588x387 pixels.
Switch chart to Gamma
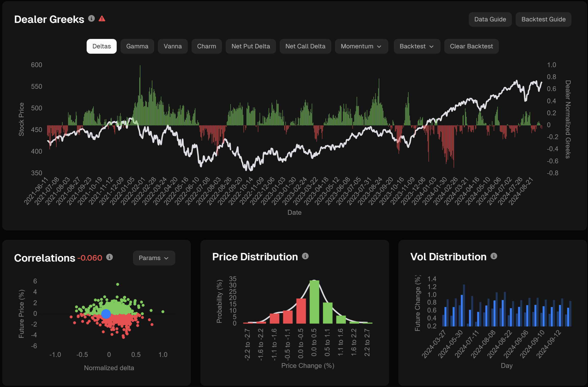click(137, 46)
